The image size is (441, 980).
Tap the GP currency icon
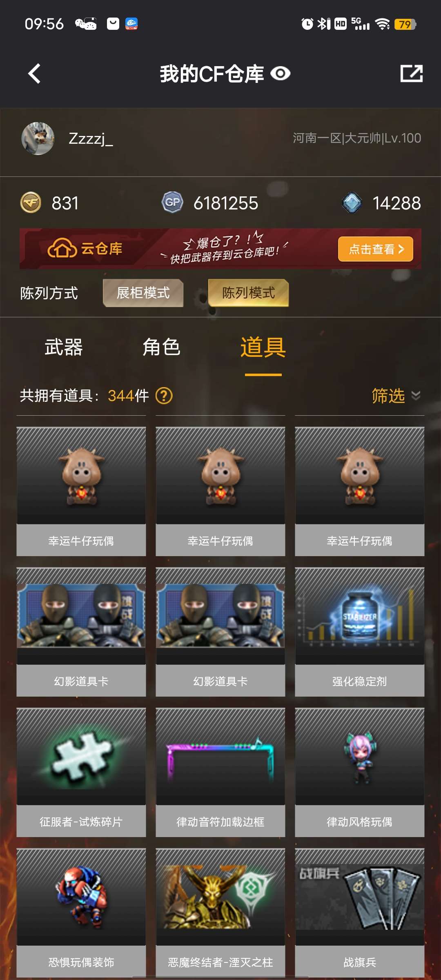(x=172, y=203)
